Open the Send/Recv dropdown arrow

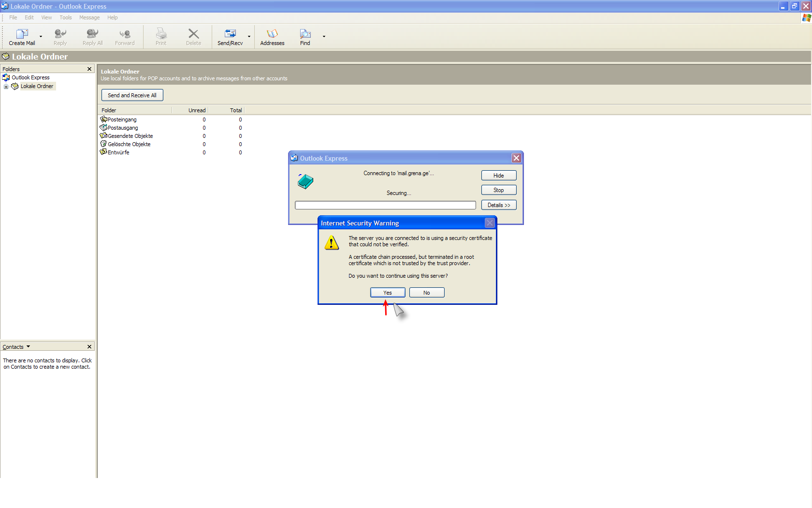pyautogui.click(x=249, y=37)
